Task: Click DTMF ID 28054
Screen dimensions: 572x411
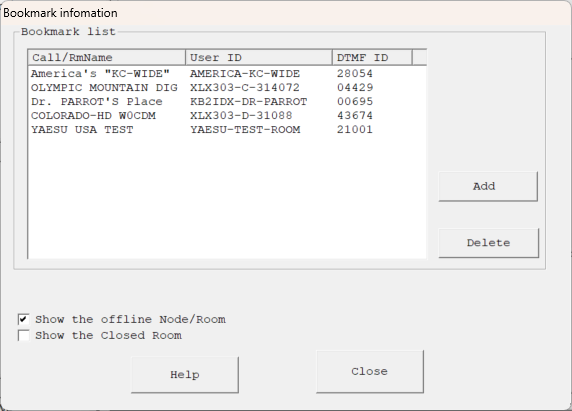Action: [x=355, y=74]
